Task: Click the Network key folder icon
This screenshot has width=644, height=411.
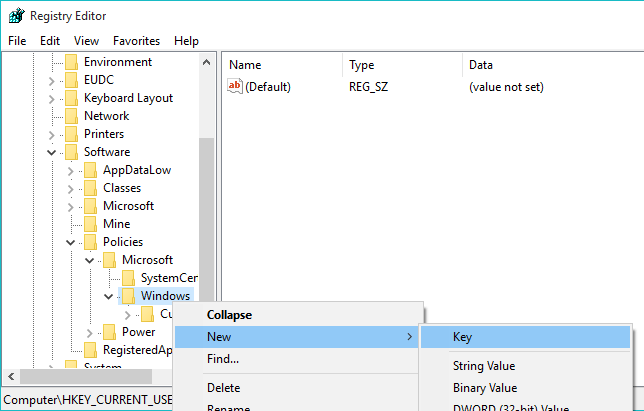Action: (71, 116)
